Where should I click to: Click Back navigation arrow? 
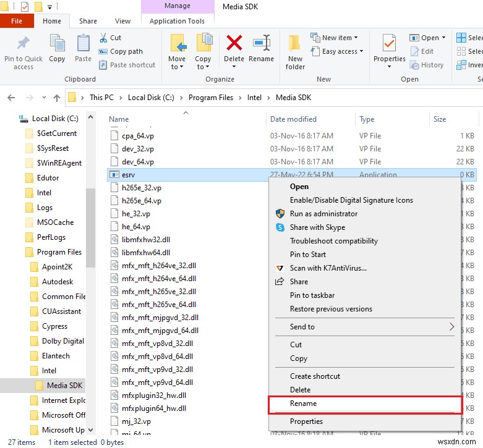coord(11,98)
